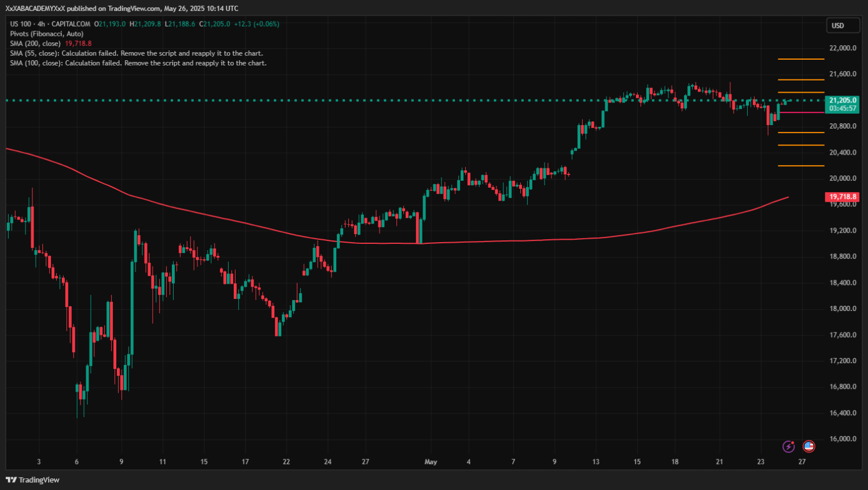This screenshot has width=868, height=490.
Task: Click the US flag economic event icon
Action: 809,447
